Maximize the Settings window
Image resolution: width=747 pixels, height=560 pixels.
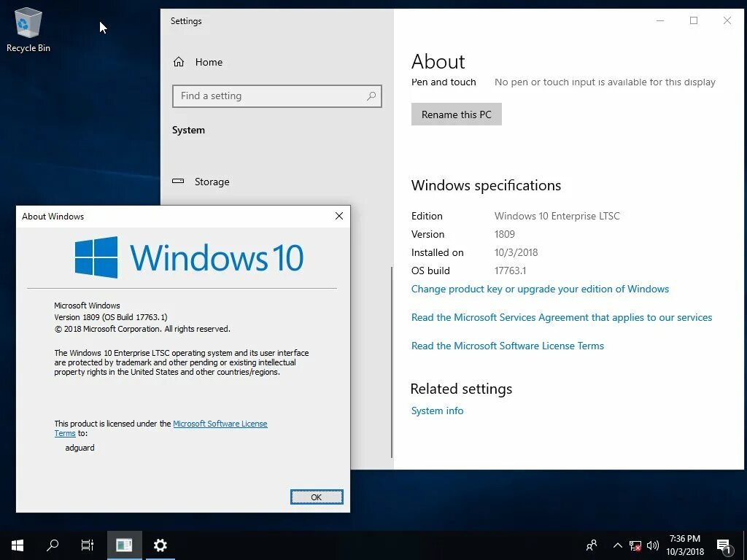pyautogui.click(x=694, y=20)
